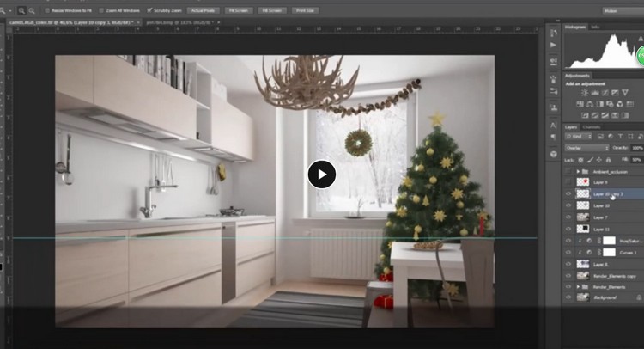Image resolution: width=644 pixels, height=349 pixels.
Task: Select the Zoom In magnifier icon
Action: [x=21, y=10]
